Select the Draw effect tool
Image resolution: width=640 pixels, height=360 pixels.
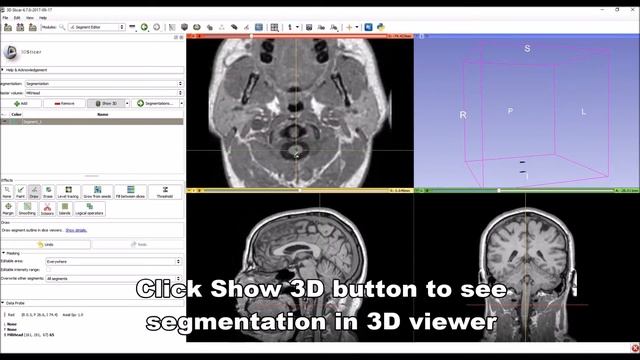pos(34,192)
